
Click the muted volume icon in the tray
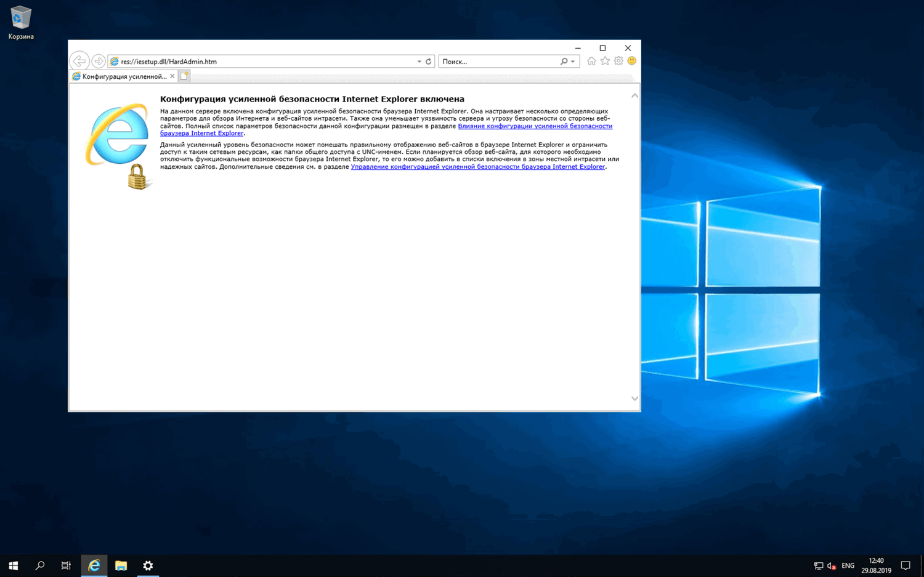832,566
